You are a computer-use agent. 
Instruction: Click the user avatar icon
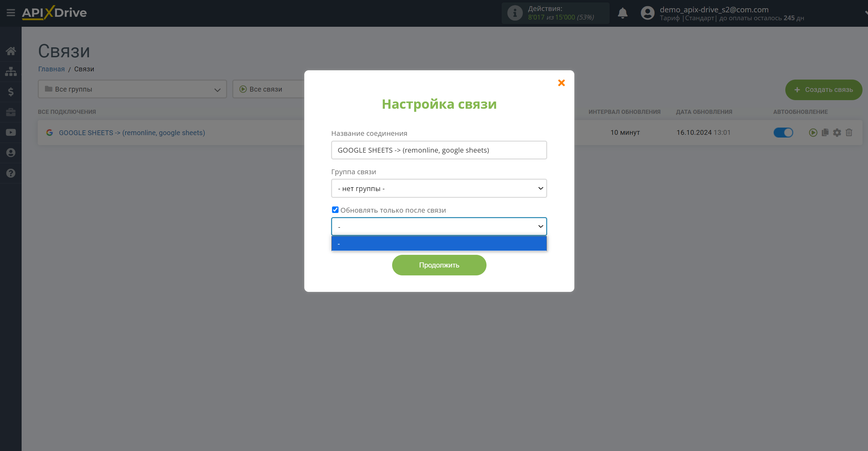(647, 13)
